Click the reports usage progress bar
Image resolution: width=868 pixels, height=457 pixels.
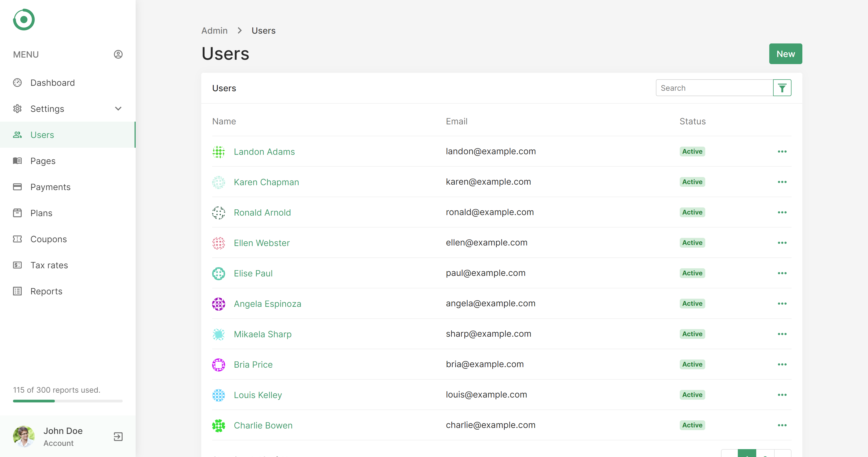tap(68, 401)
